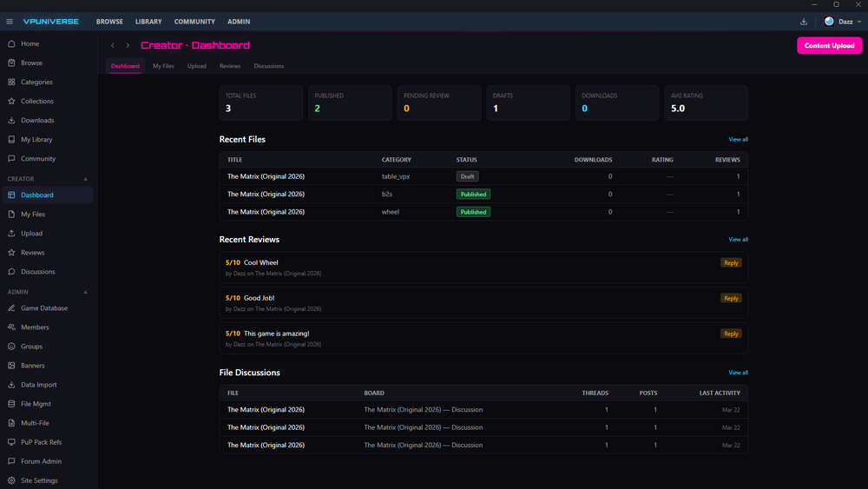Screen dimensions: 868x489
Task: Go back with the left arrow
Action: 113,45
